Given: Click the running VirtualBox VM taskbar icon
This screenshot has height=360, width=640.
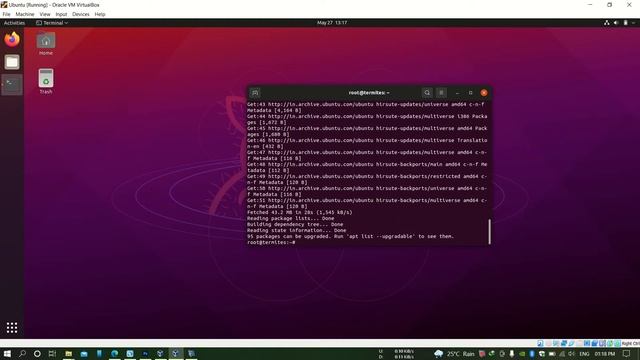Looking at the screenshot, I should point(176,353).
